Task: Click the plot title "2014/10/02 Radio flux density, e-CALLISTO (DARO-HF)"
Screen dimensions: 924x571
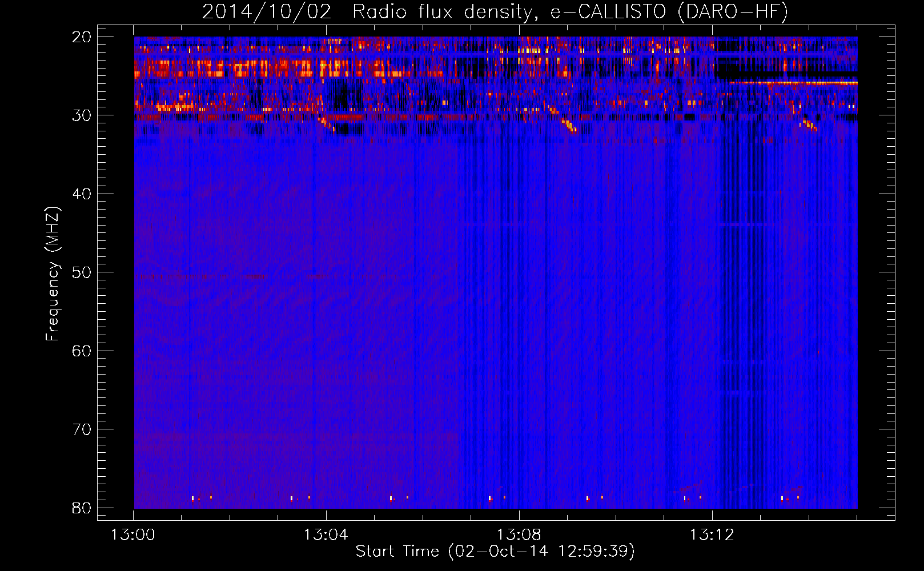Action: [x=495, y=12]
